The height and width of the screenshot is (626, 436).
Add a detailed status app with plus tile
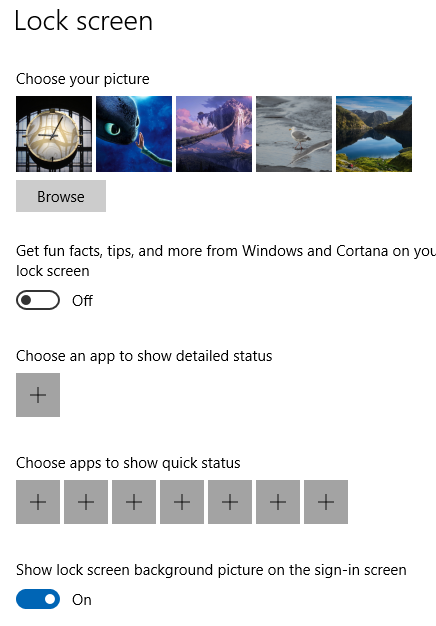(38, 395)
